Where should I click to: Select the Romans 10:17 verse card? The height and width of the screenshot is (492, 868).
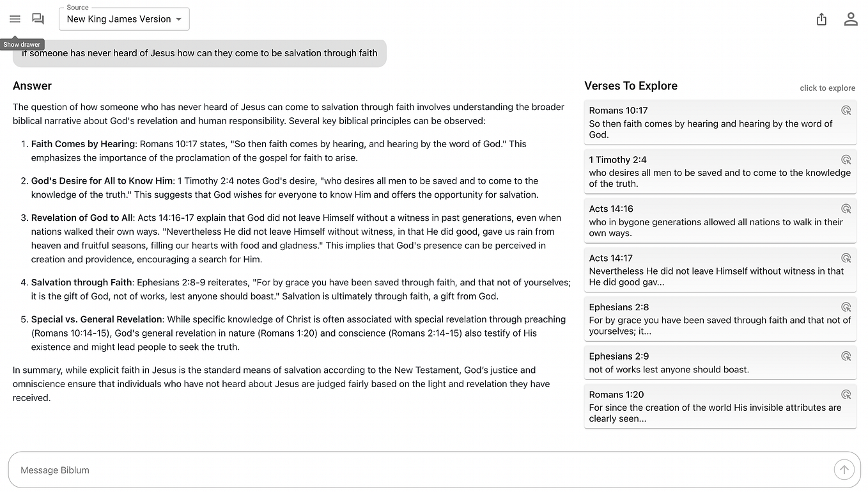(720, 122)
